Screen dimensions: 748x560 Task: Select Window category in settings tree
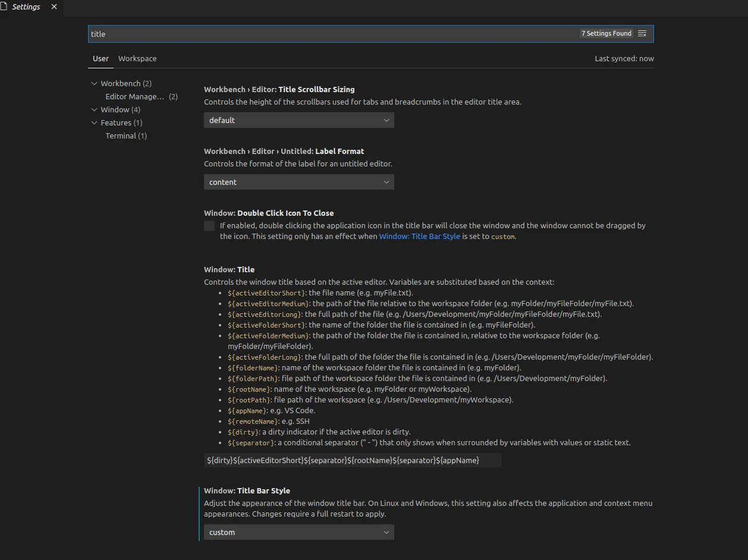click(x=120, y=110)
